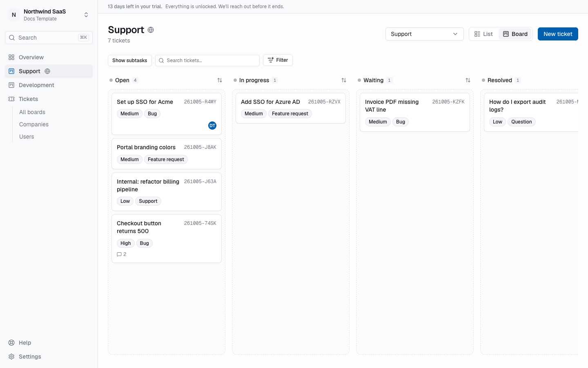Screen dimensions: 588x368
Task: Create a New ticket
Action: [558, 34]
